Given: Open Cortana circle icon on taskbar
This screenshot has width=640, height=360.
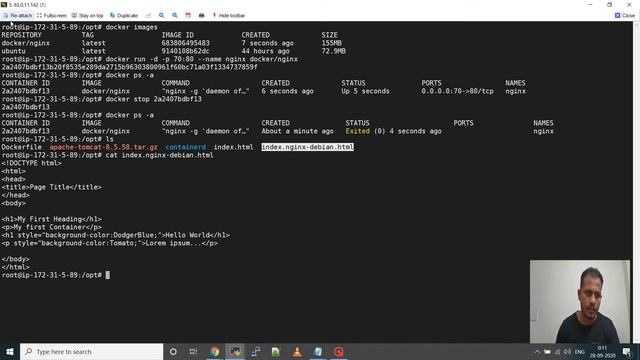Looking at the screenshot, I should (173, 351).
